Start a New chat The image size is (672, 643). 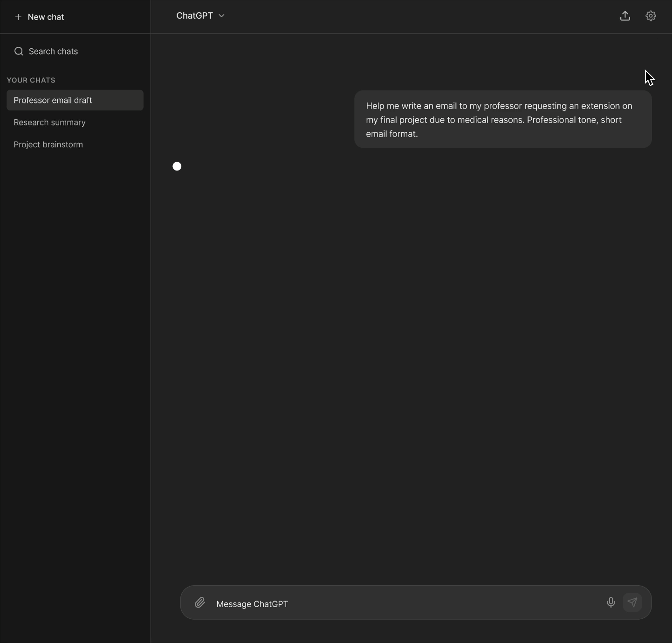point(40,17)
